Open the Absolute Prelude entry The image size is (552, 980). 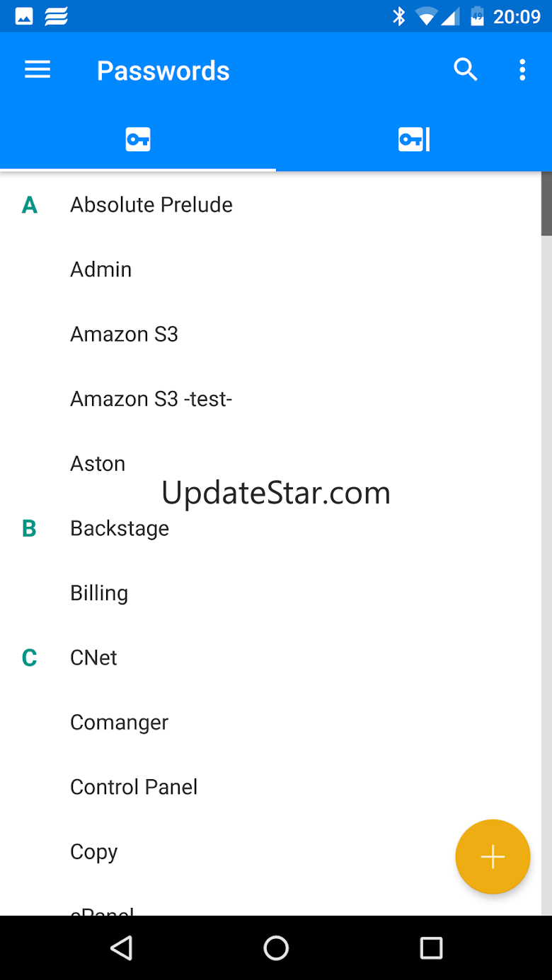270,205
